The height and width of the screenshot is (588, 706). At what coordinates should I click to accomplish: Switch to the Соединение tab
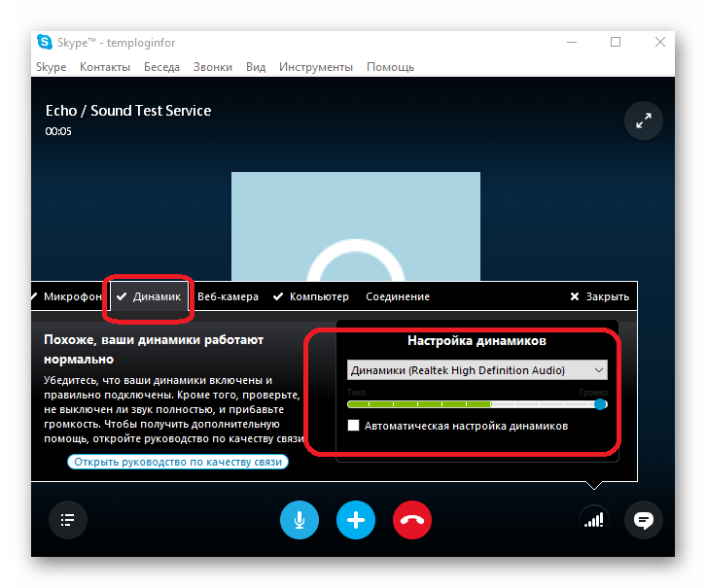pyautogui.click(x=398, y=296)
